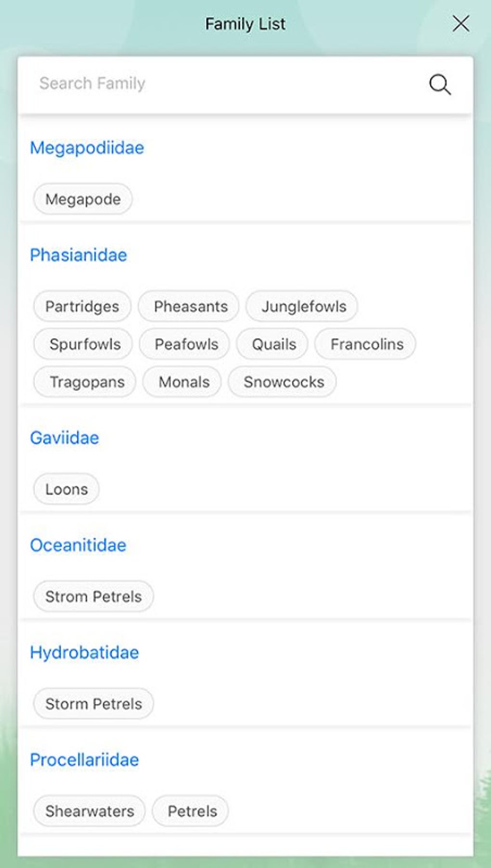This screenshot has width=491, height=868.
Task: Tap the Peafowls tag
Action: pyautogui.click(x=186, y=344)
